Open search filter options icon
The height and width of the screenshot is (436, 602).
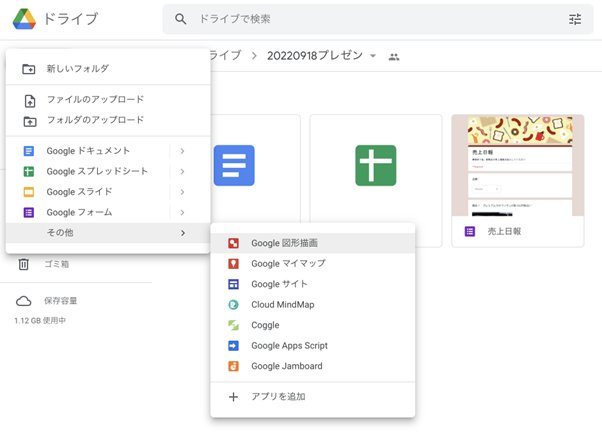click(575, 19)
